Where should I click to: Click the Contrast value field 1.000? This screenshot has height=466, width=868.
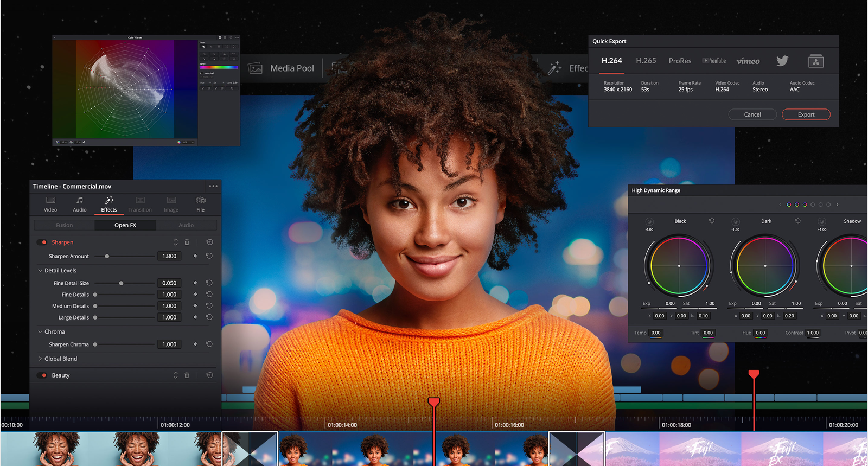[813, 333]
